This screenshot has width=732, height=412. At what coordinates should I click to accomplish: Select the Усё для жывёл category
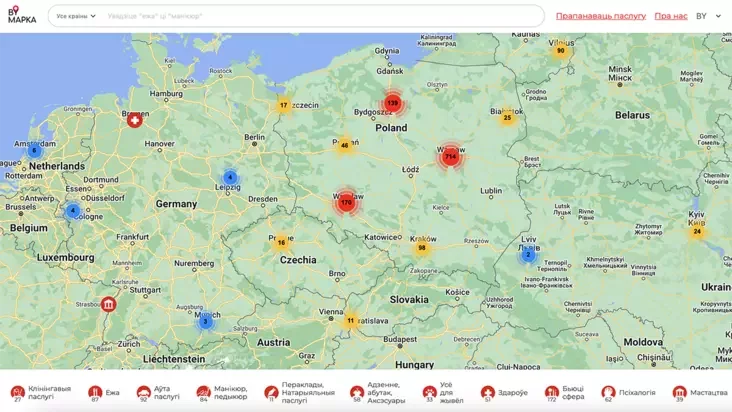(x=443, y=392)
